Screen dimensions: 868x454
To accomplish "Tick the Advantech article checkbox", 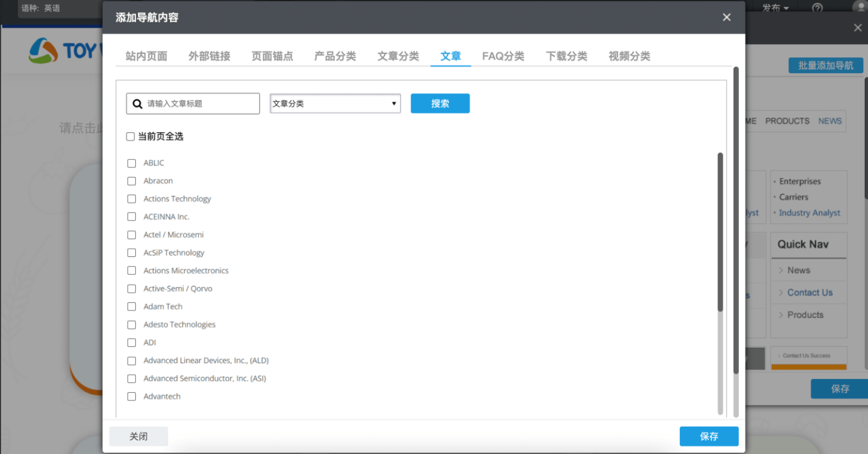I will [x=132, y=397].
